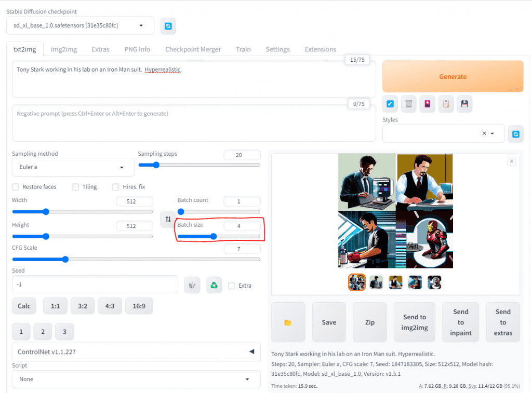Open the Styles dropdown arrow
Viewport: 532px width, 393px height.
(x=493, y=133)
